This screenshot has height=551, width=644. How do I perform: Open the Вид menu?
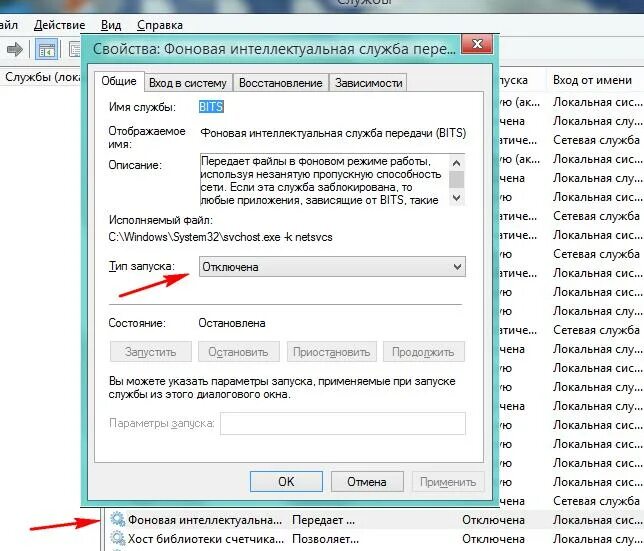click(111, 25)
